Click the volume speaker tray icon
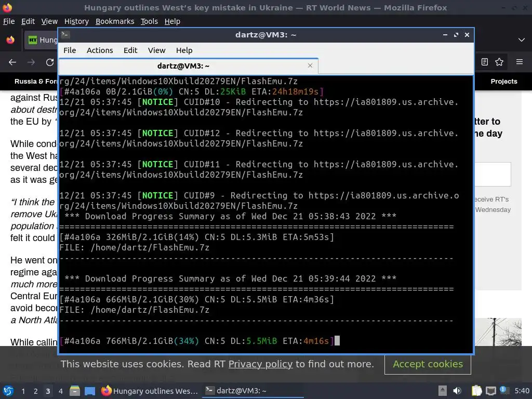Screen dimensions: 532x399 click(457, 391)
